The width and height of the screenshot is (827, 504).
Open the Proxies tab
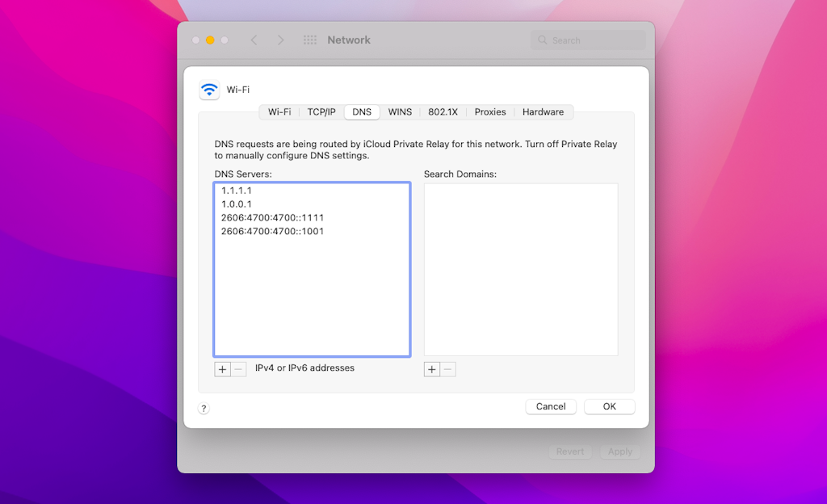click(x=490, y=112)
